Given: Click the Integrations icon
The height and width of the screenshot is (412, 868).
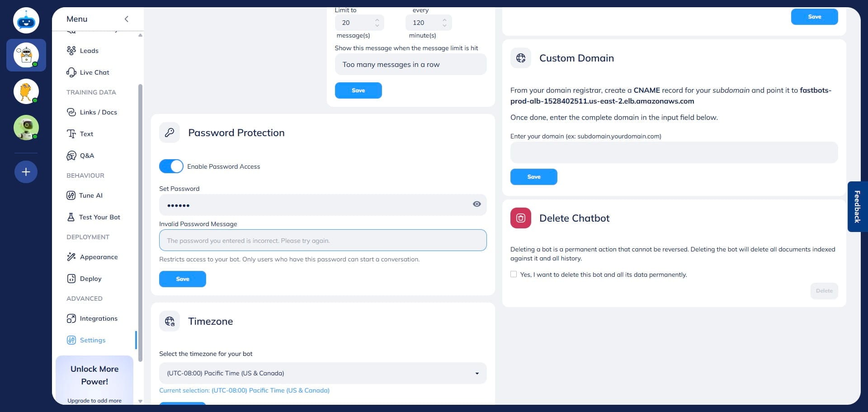Looking at the screenshot, I should point(71,318).
